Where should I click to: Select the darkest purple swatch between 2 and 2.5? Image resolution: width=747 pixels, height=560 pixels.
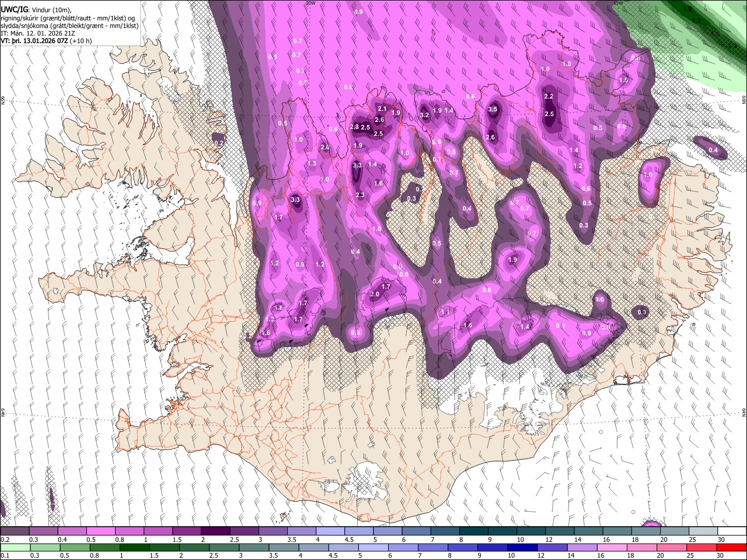[215, 531]
